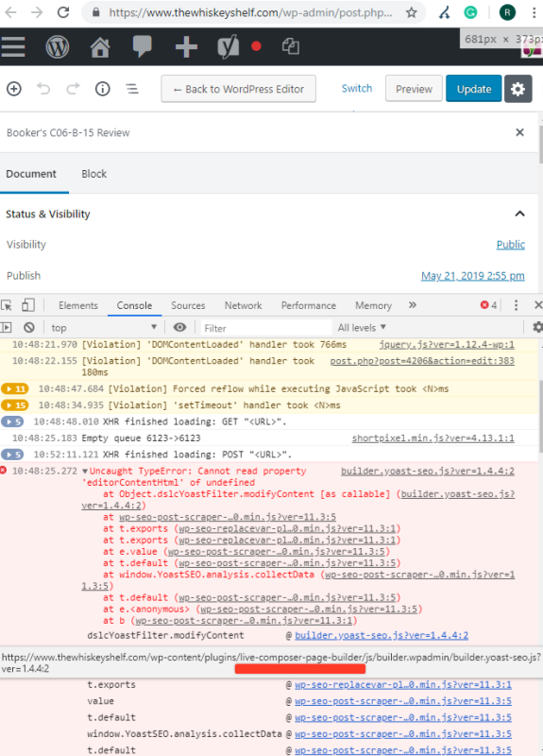Screen dimensions: 543x756
Task: Open the Yoast SEO admin bar icon
Action: [x=229, y=46]
